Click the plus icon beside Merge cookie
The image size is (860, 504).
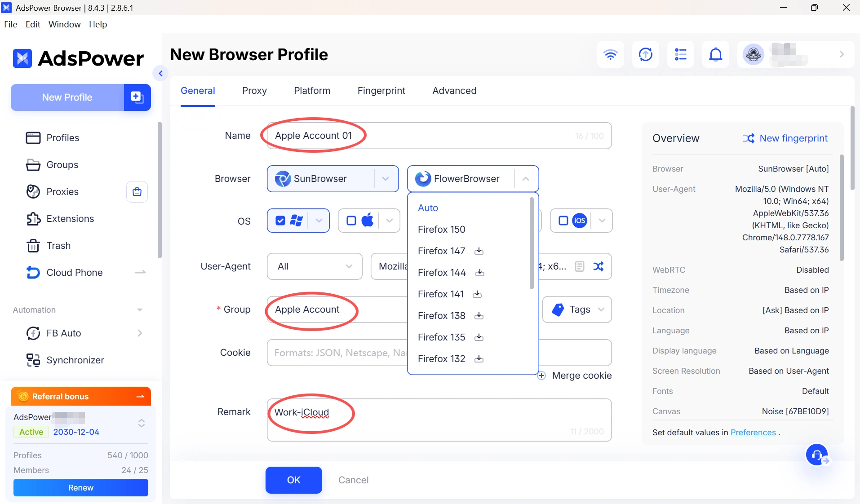point(541,376)
